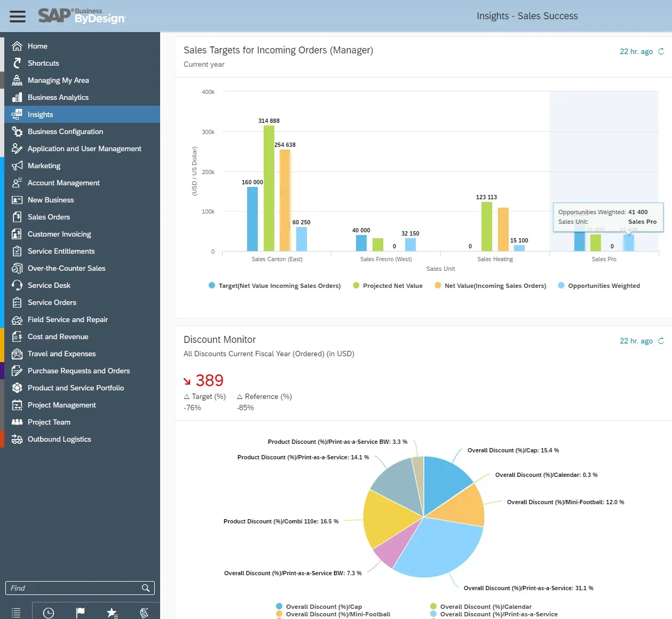Open the favorites star icon
Image resolution: width=672 pixels, height=619 pixels.
tap(112, 613)
